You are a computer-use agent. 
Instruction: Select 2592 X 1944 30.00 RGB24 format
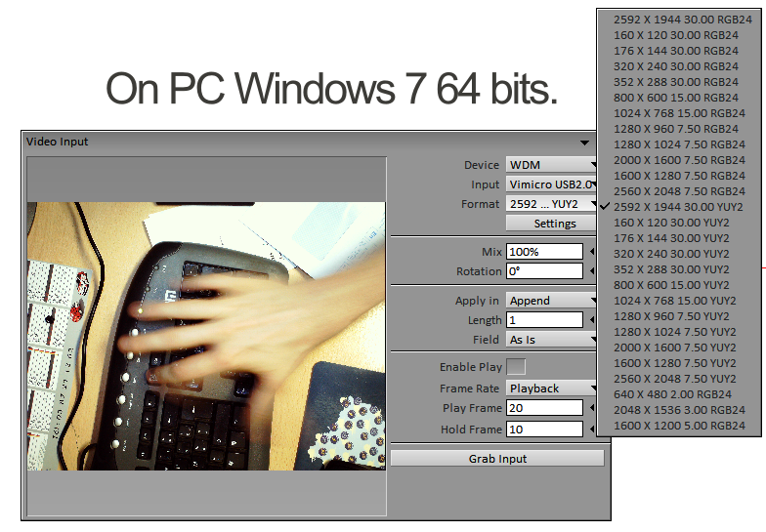pos(679,20)
